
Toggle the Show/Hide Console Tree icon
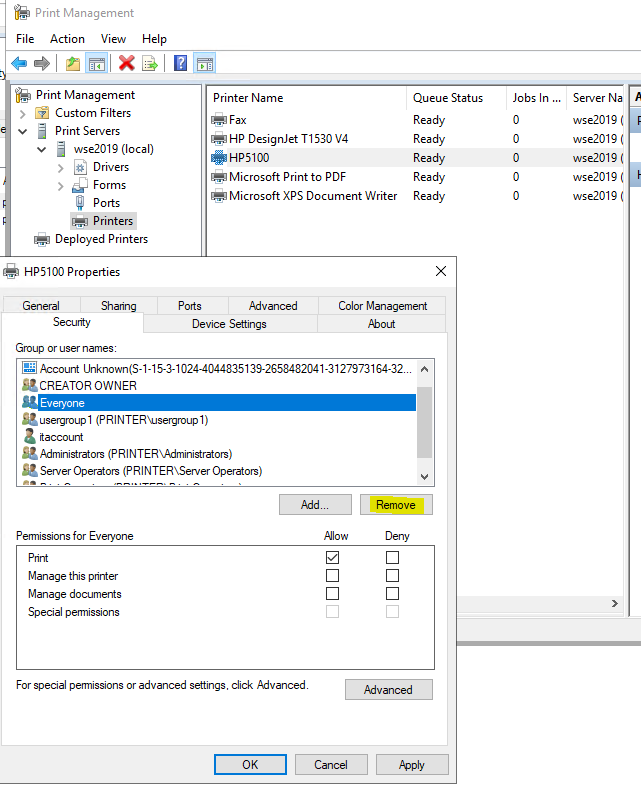point(97,63)
